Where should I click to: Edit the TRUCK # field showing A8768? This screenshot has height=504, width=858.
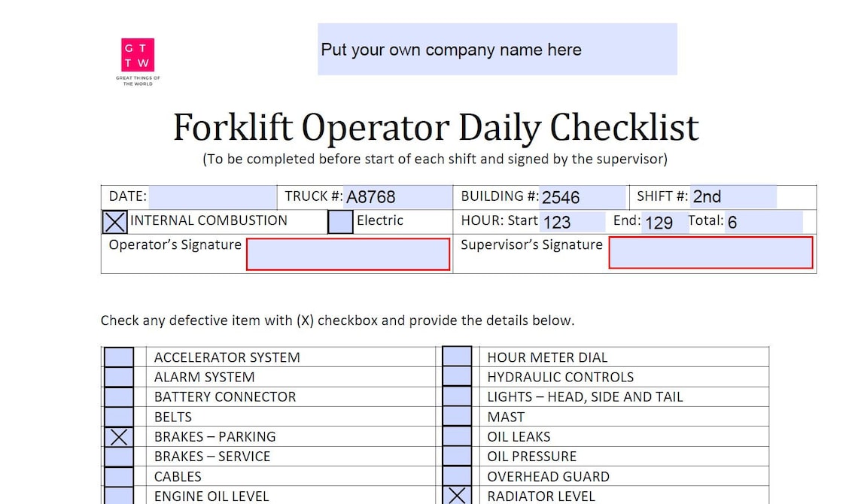[398, 197]
